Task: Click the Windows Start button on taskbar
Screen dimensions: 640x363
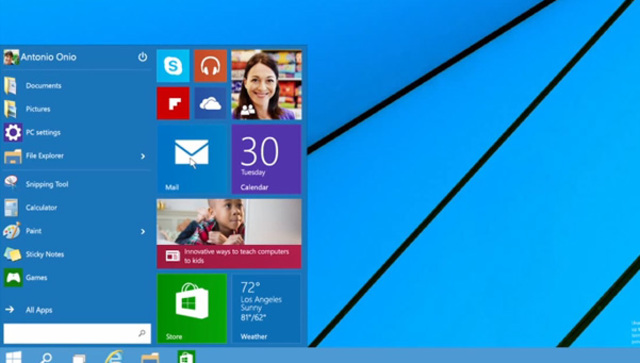Action: 13,357
